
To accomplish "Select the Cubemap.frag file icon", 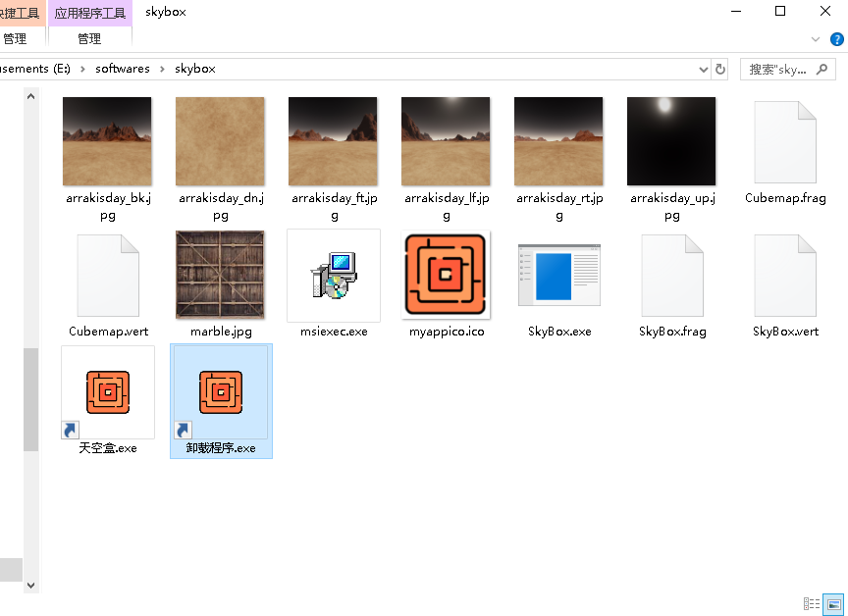I will click(785, 142).
